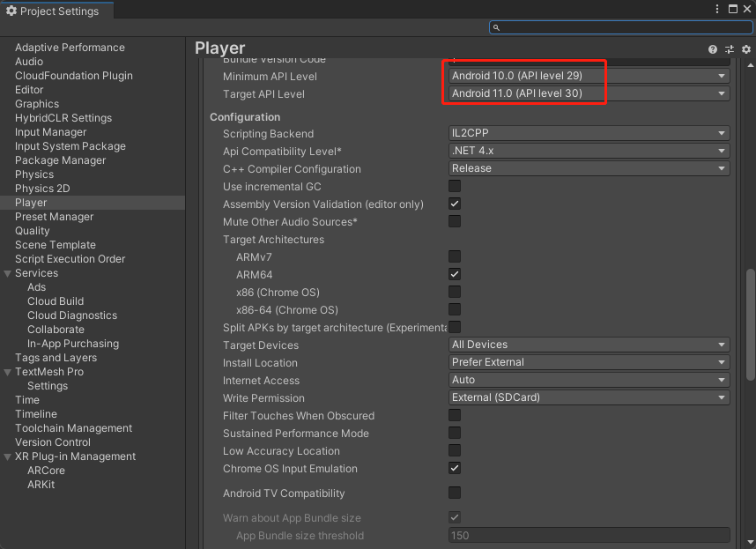Select Physics 2D settings category

tap(42, 189)
